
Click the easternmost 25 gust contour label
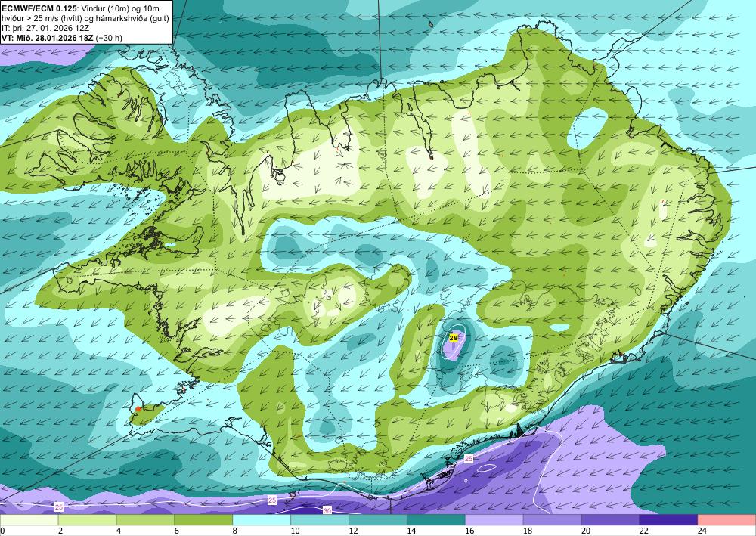(469, 459)
